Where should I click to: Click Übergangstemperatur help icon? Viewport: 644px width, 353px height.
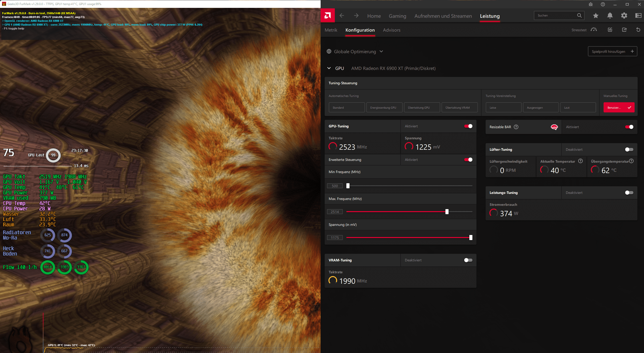tap(632, 161)
